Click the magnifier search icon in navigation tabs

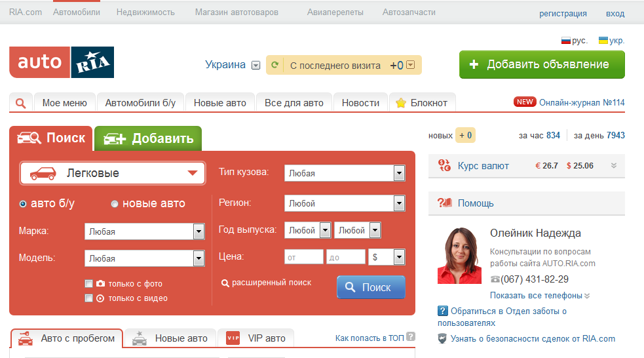(x=20, y=103)
